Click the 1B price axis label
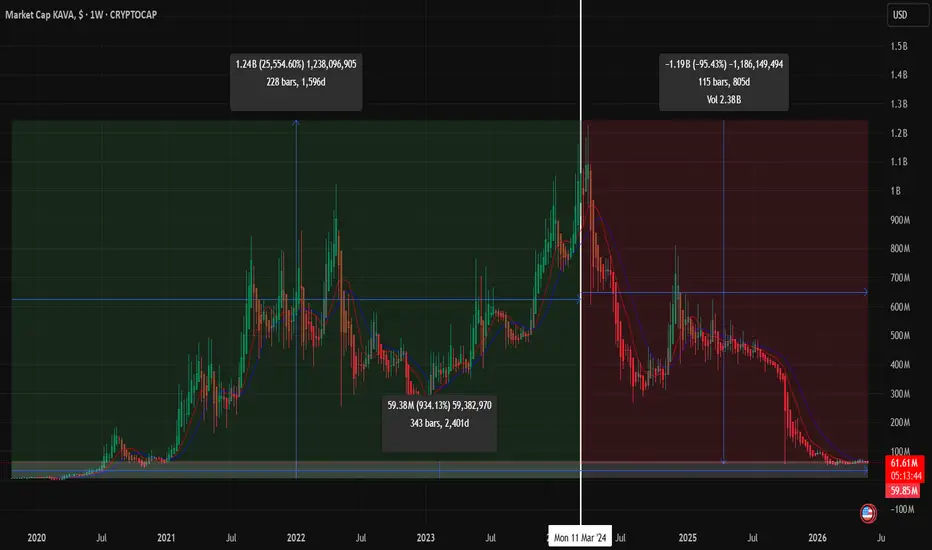The width and height of the screenshot is (932, 550). click(x=895, y=191)
